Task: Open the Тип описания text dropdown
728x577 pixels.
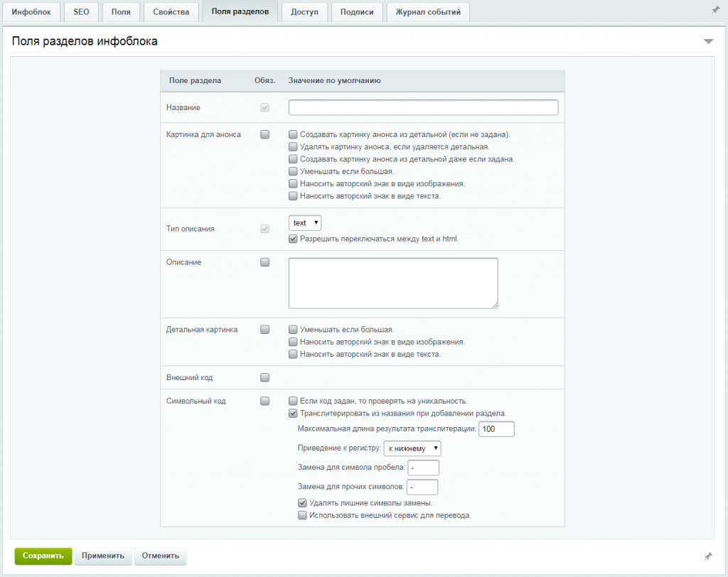Action: [x=304, y=223]
